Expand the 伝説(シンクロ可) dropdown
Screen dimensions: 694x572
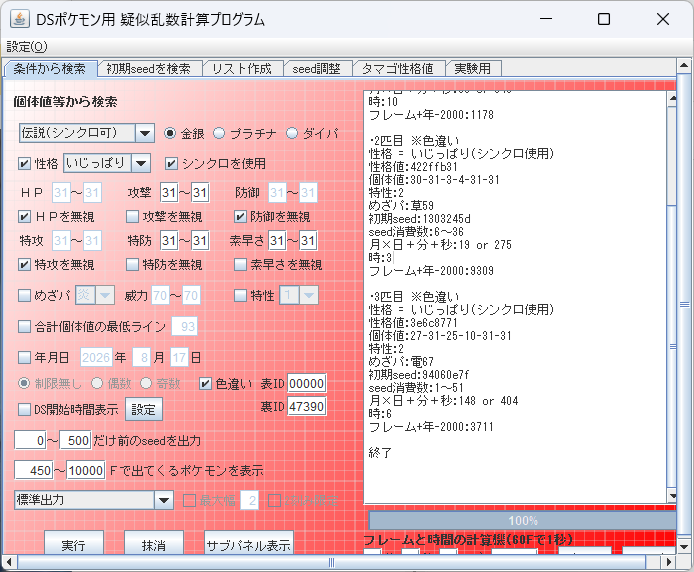click(x=145, y=133)
